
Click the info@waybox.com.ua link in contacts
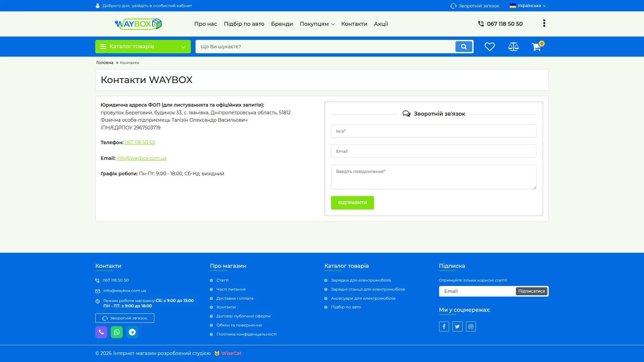(x=142, y=158)
